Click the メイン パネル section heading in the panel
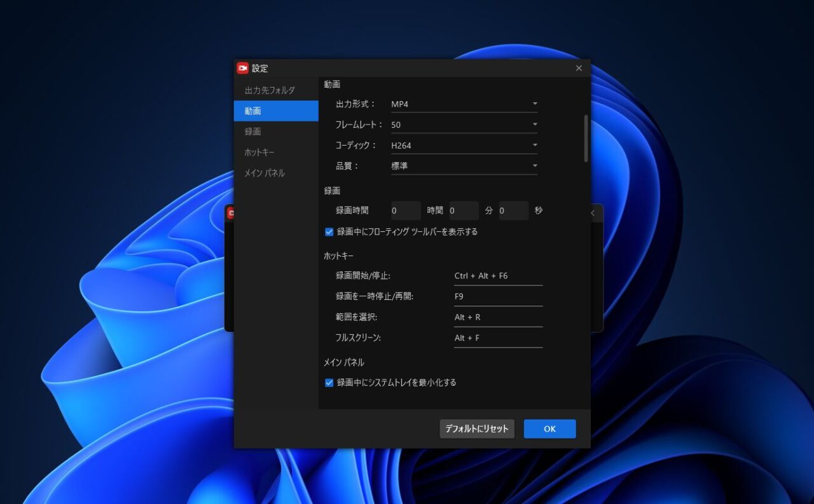The height and width of the screenshot is (504, 814). [344, 362]
